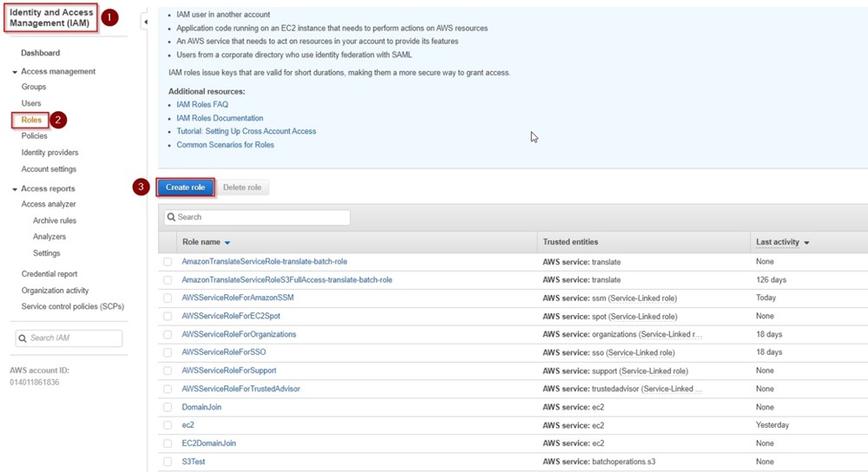Collapse the sidebar with the arrow handle
Viewport: 868px width, 472px height.
pyautogui.click(x=145, y=23)
